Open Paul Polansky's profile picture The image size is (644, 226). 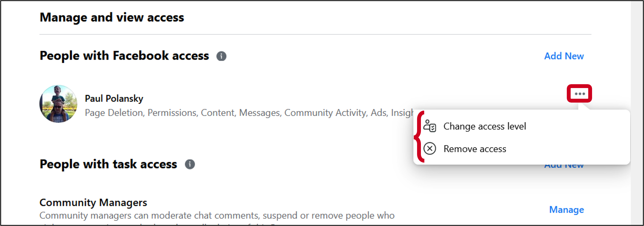point(58,104)
